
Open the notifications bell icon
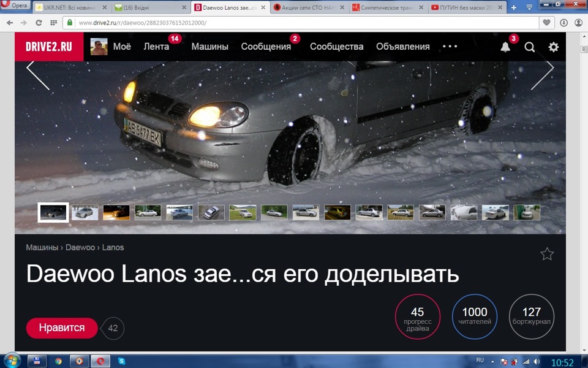coord(505,47)
